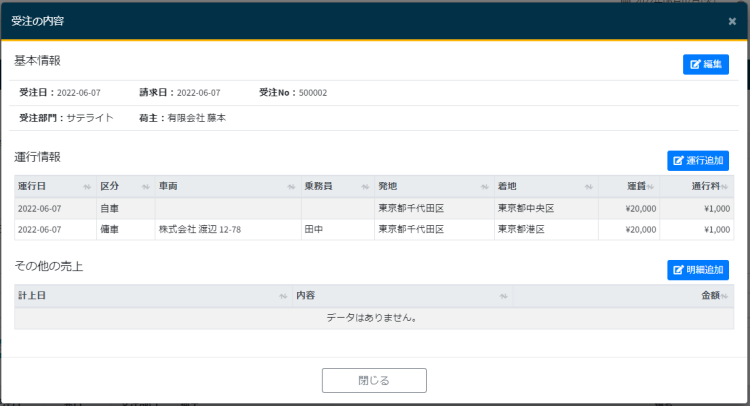This screenshot has width=750, height=406.
Task: Sort by 区分 column sort icon
Action: pos(144,187)
